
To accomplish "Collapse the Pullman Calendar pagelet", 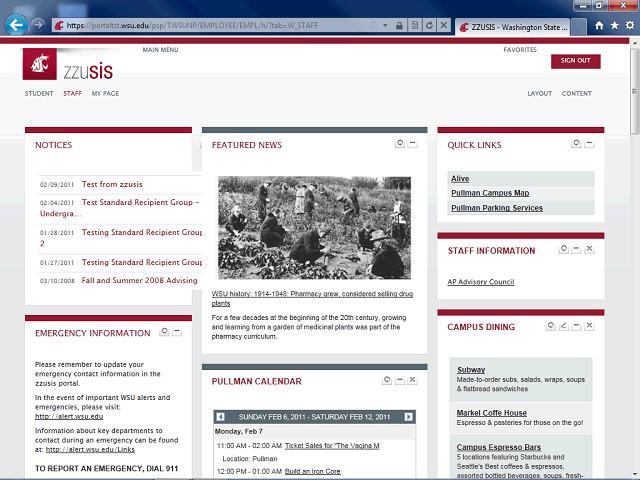I will 400,380.
